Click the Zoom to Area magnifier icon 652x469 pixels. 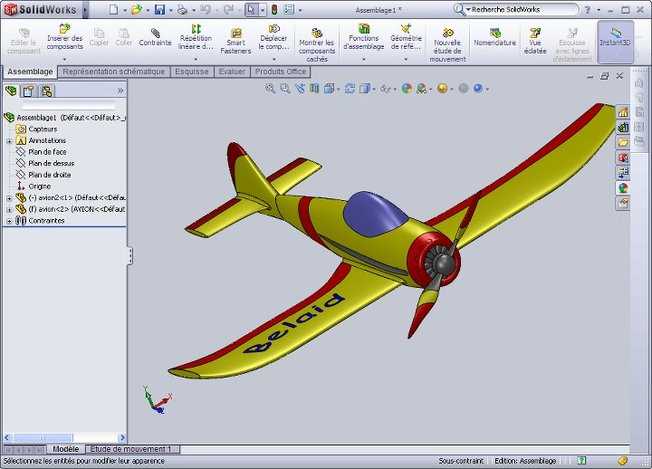pos(285,88)
